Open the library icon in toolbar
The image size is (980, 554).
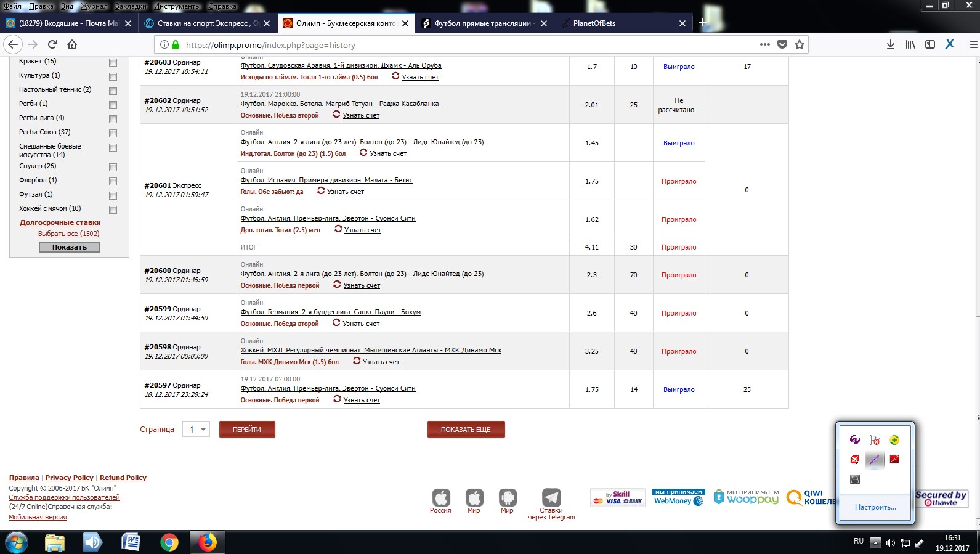tap(910, 44)
